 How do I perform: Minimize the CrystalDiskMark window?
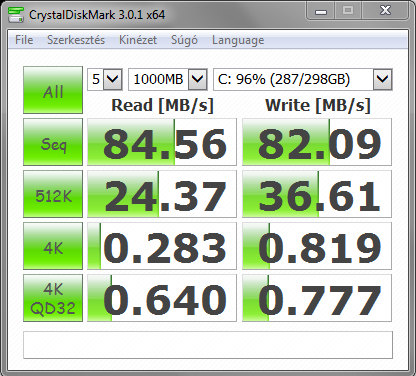click(x=321, y=11)
